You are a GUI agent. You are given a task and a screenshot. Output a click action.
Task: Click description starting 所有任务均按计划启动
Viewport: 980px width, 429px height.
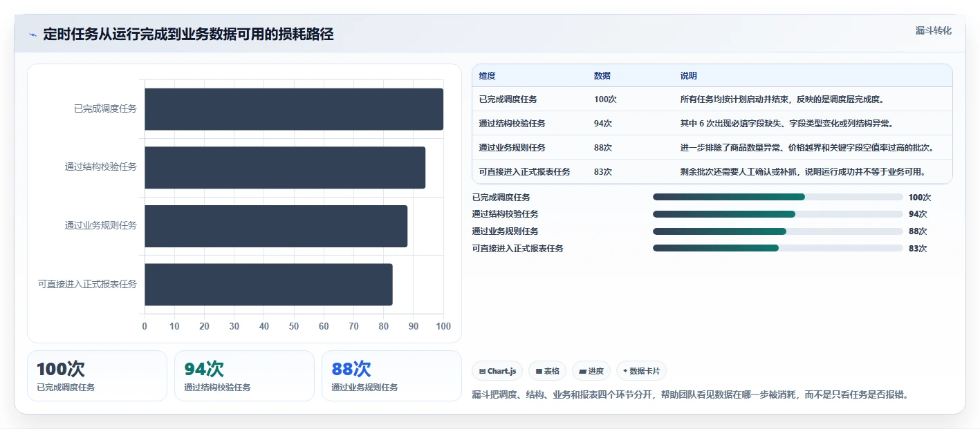click(782, 99)
